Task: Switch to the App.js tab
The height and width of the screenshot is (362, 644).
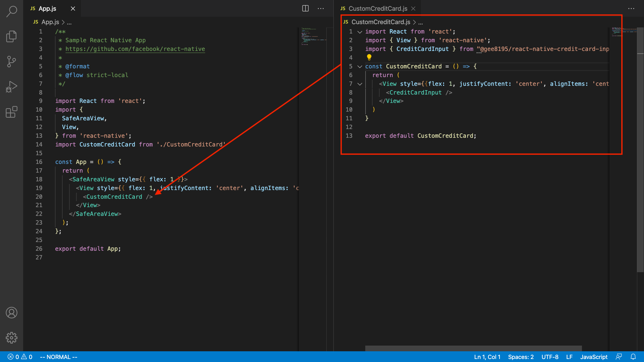Action: point(47,8)
